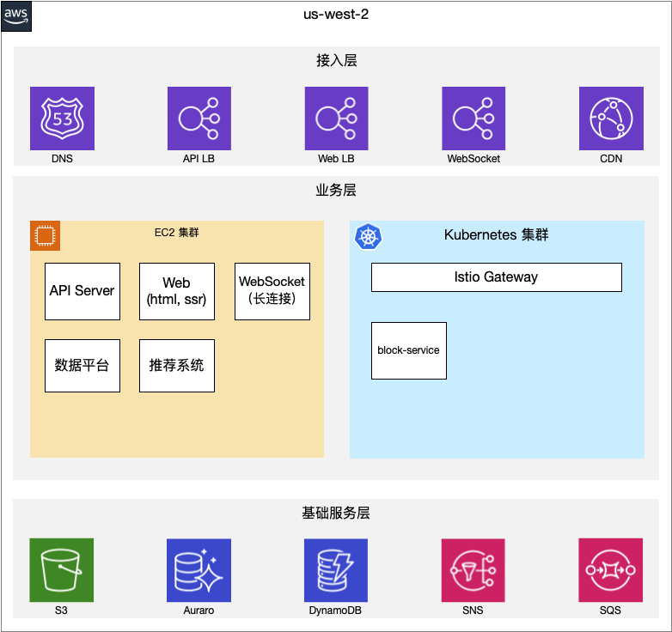Select the API LB load balancer icon
The height and width of the screenshot is (632, 672).
coord(199,118)
